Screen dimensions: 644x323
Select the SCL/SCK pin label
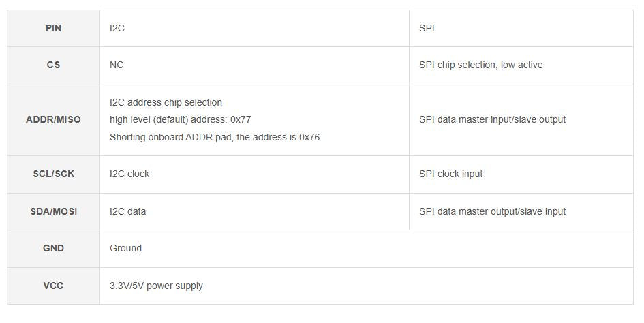click(53, 174)
